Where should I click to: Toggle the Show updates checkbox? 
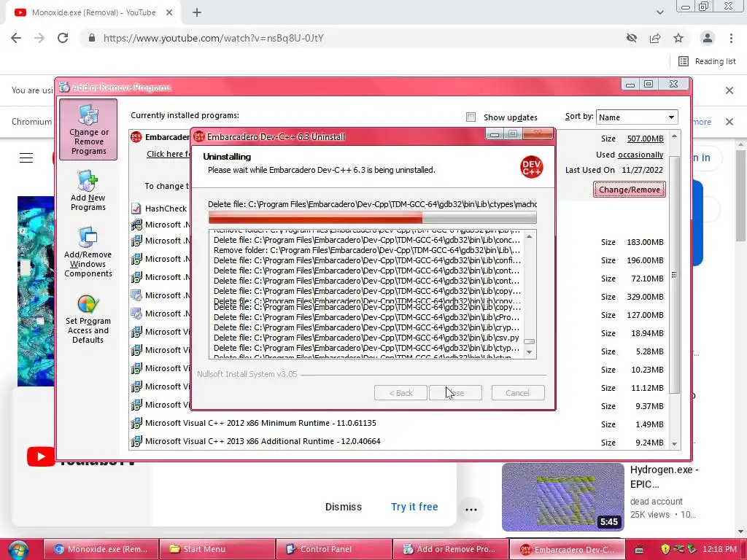[471, 117]
